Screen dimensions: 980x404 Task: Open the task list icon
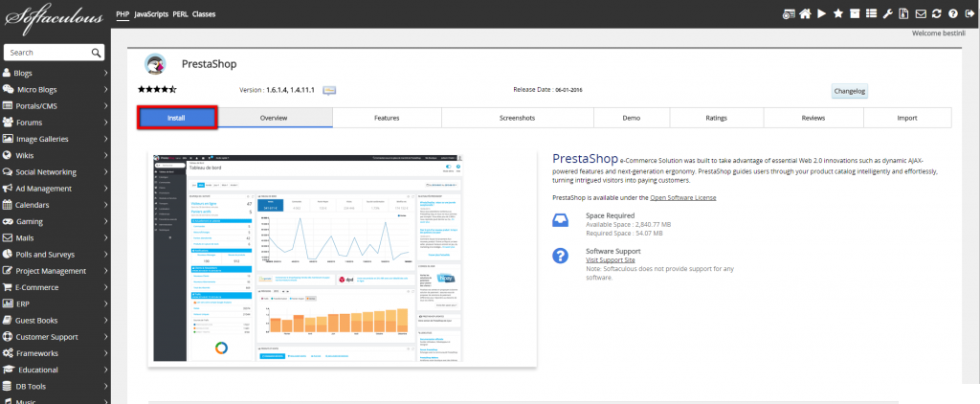(x=871, y=13)
